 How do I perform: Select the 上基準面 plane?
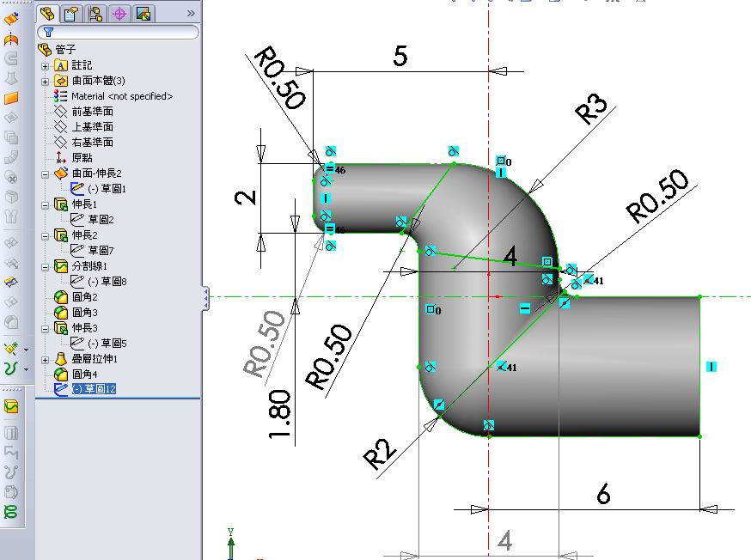coord(84,127)
